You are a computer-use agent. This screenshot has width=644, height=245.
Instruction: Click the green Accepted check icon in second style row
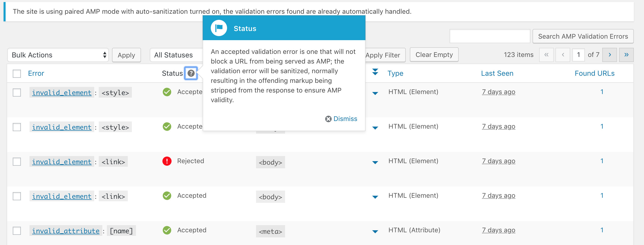click(167, 127)
